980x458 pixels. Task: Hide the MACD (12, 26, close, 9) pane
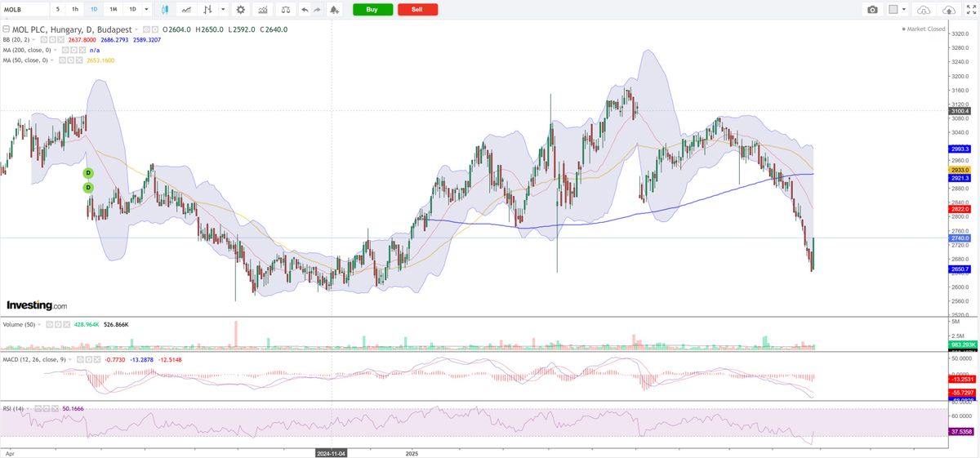pyautogui.click(x=80, y=360)
